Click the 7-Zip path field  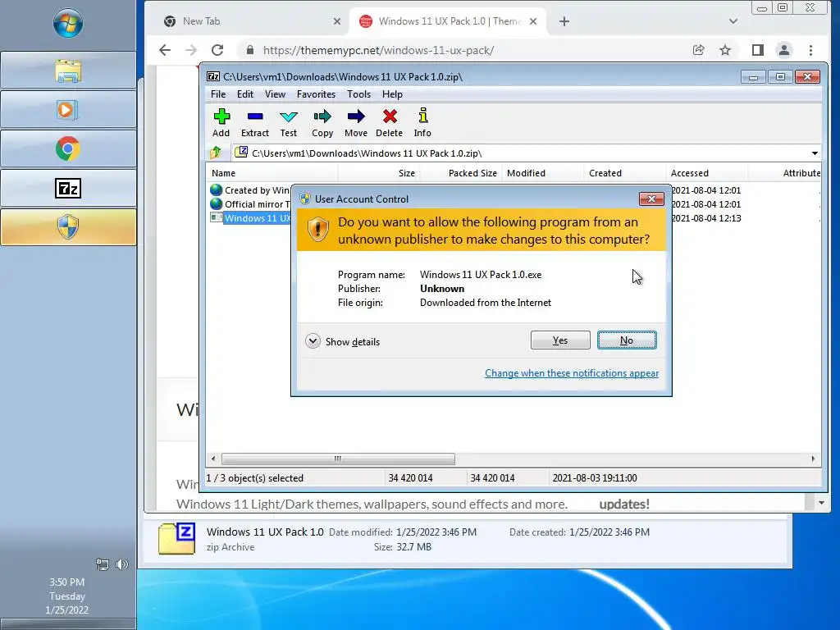[x=525, y=153]
